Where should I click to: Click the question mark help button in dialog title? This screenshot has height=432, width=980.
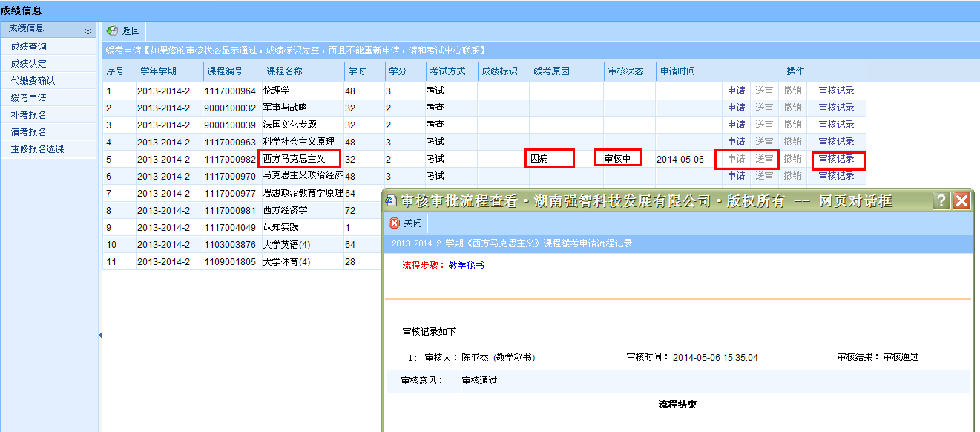[x=941, y=200]
